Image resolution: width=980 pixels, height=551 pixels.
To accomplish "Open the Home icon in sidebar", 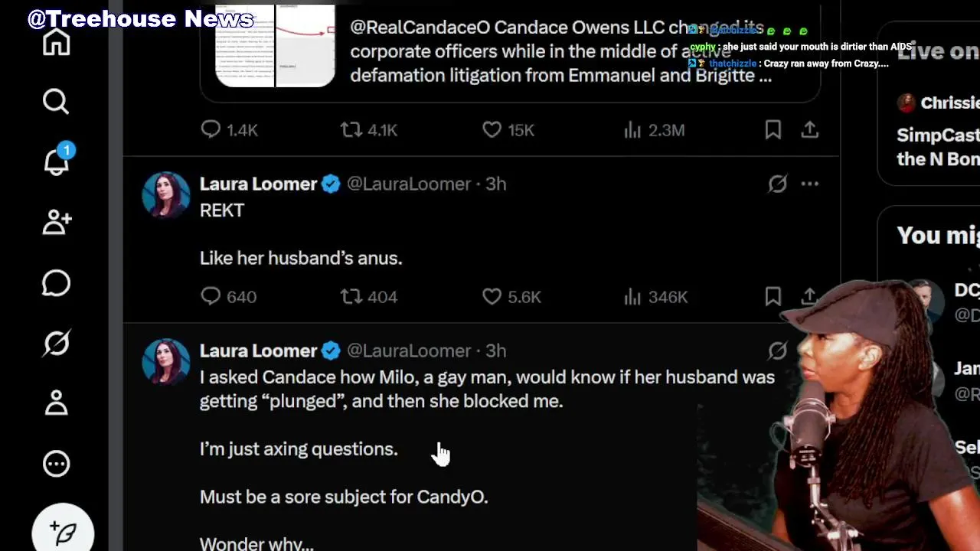I will pyautogui.click(x=56, y=42).
